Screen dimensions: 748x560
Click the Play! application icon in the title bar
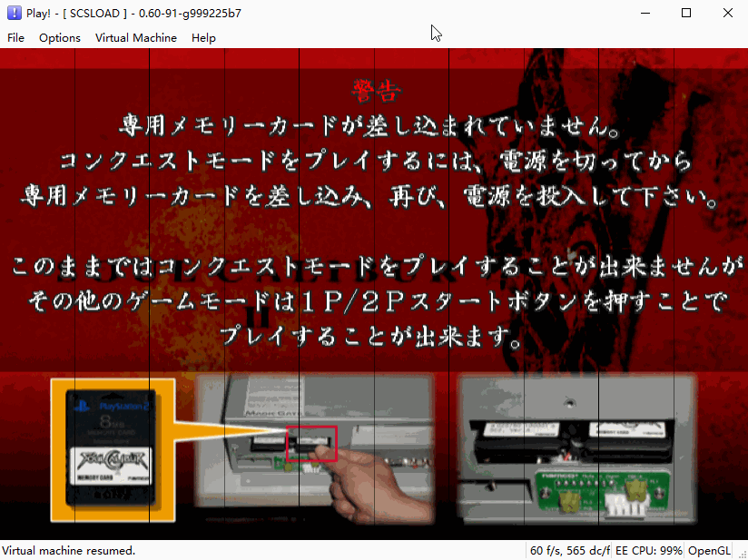click(13, 13)
